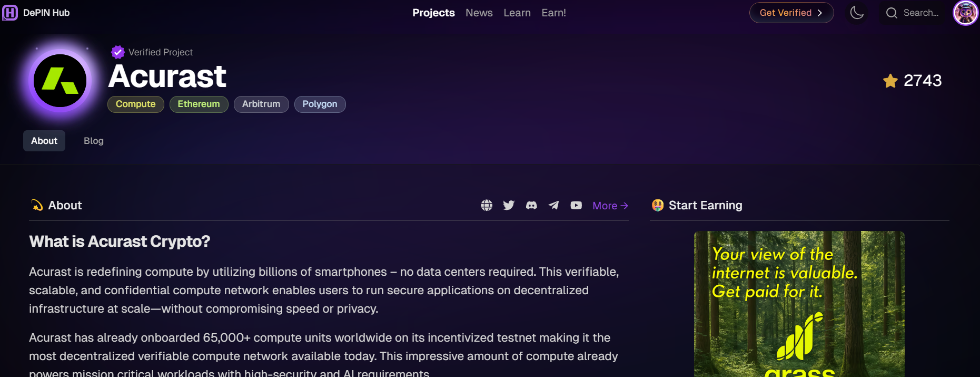Click the About section icon
Screen dimensions: 980x377
click(x=37, y=205)
